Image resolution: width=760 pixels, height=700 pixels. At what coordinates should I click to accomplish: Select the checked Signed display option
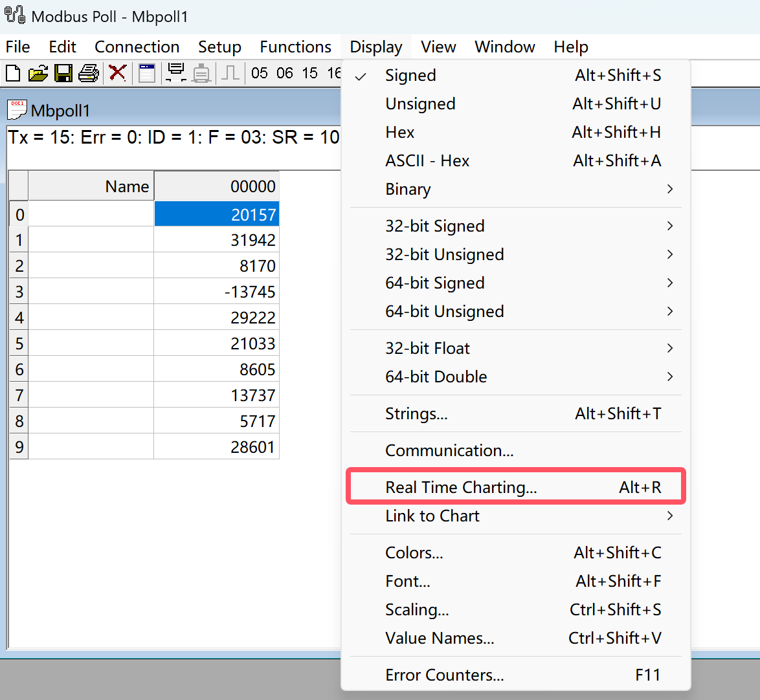click(x=516, y=75)
